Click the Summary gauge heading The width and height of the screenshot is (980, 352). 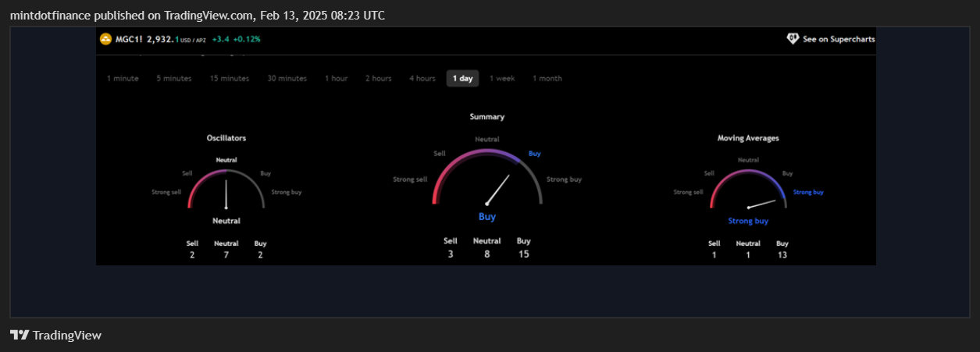click(x=487, y=117)
